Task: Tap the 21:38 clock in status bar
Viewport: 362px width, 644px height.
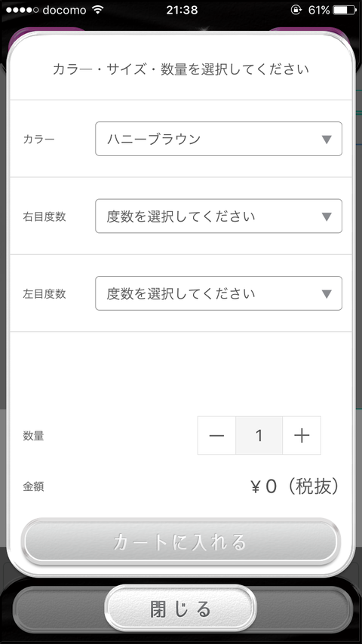Action: point(182,10)
